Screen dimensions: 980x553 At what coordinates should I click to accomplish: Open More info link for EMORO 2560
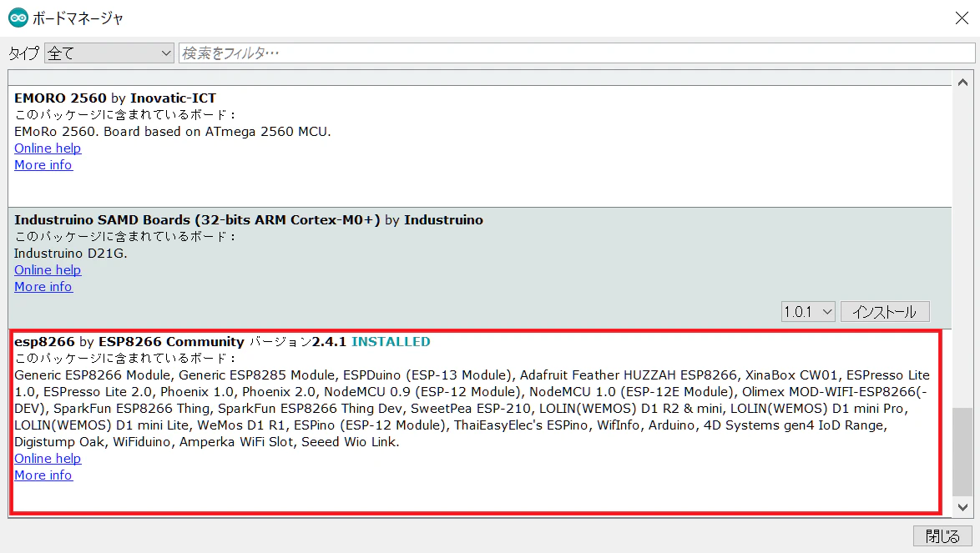click(43, 165)
